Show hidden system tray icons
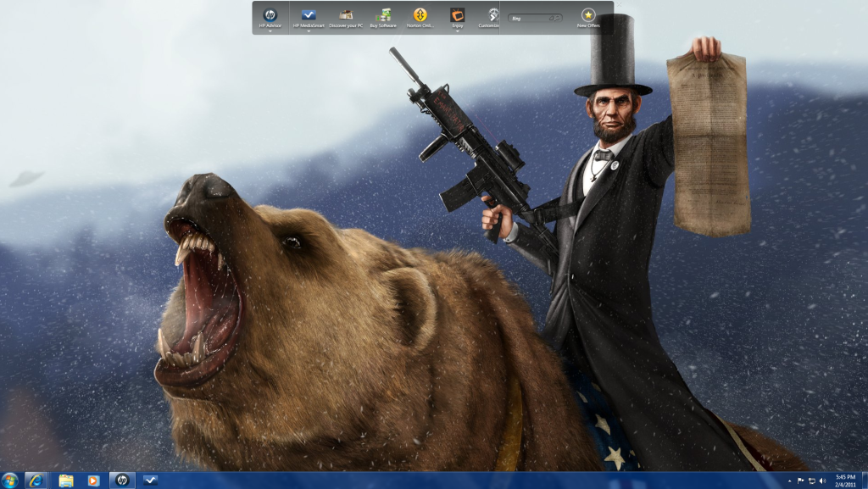Image resolution: width=868 pixels, height=489 pixels. pyautogui.click(x=789, y=481)
